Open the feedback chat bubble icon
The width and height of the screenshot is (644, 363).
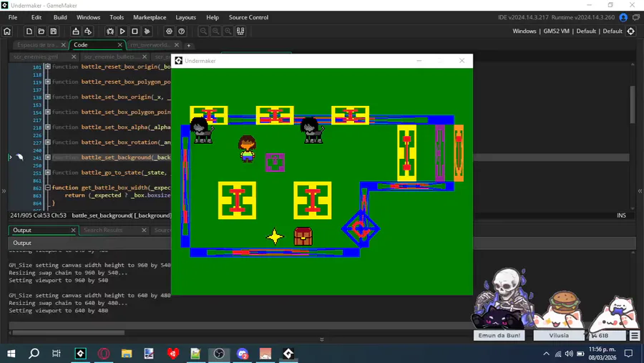click(636, 17)
